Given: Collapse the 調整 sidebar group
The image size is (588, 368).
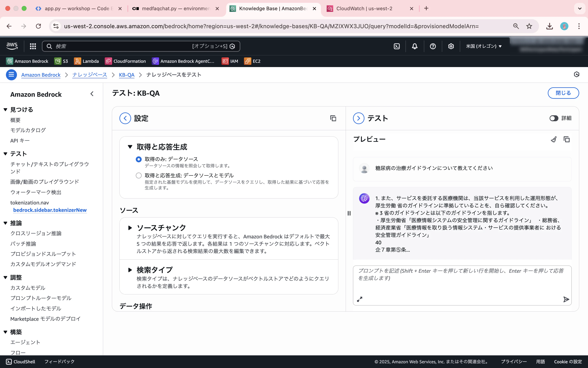Looking at the screenshot, I should coord(5,278).
